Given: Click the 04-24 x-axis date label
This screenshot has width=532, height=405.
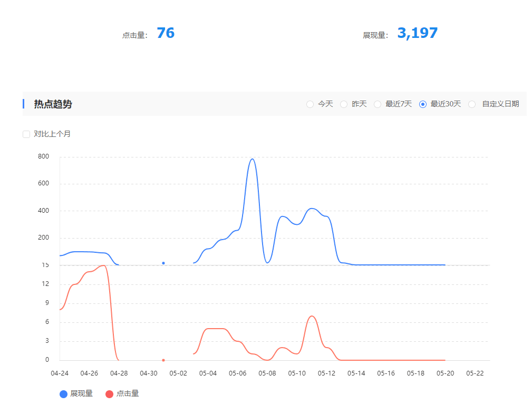Looking at the screenshot, I should tap(60, 373).
